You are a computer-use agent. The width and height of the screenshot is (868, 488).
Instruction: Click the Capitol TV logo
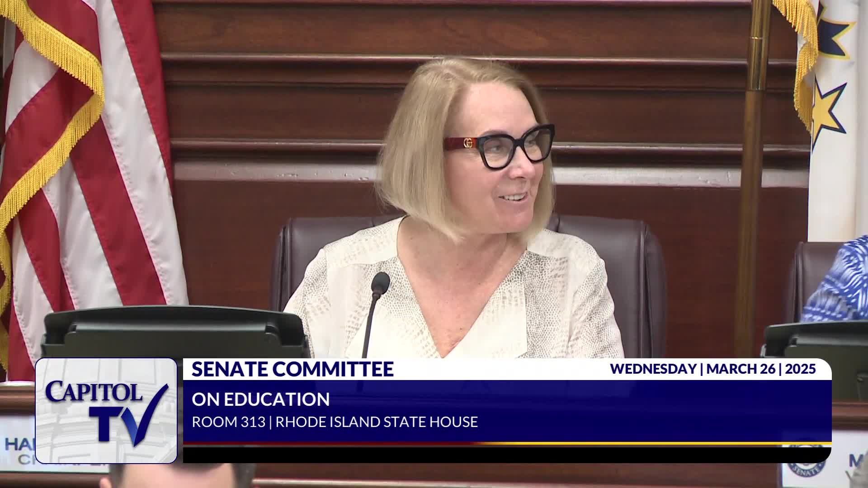[106, 410]
